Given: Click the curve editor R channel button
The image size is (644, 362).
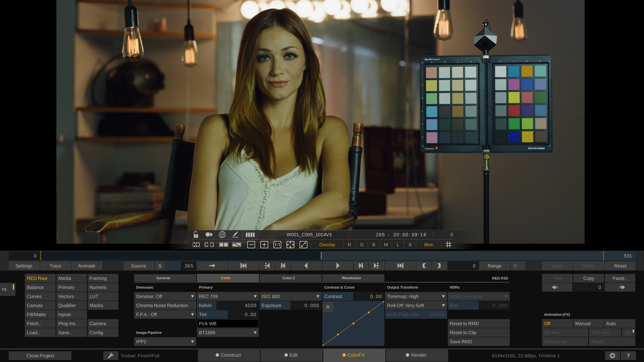Looking at the screenshot, I should [328, 307].
